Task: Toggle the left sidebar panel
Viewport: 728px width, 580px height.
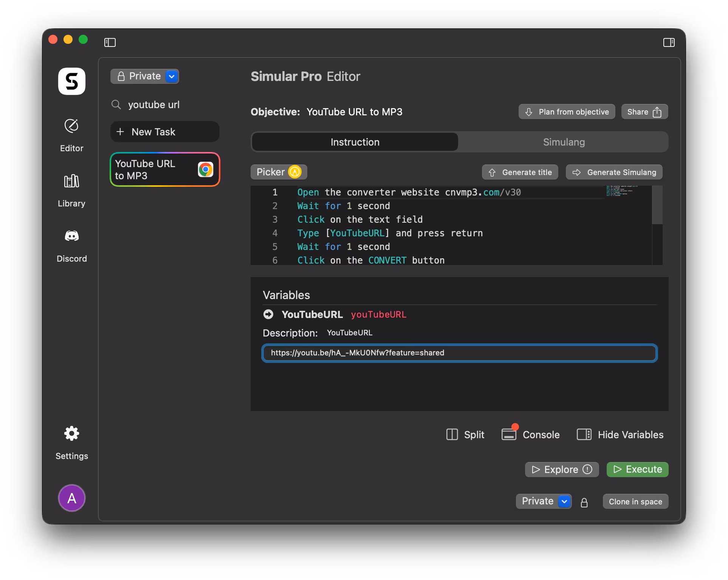Action: click(x=110, y=42)
